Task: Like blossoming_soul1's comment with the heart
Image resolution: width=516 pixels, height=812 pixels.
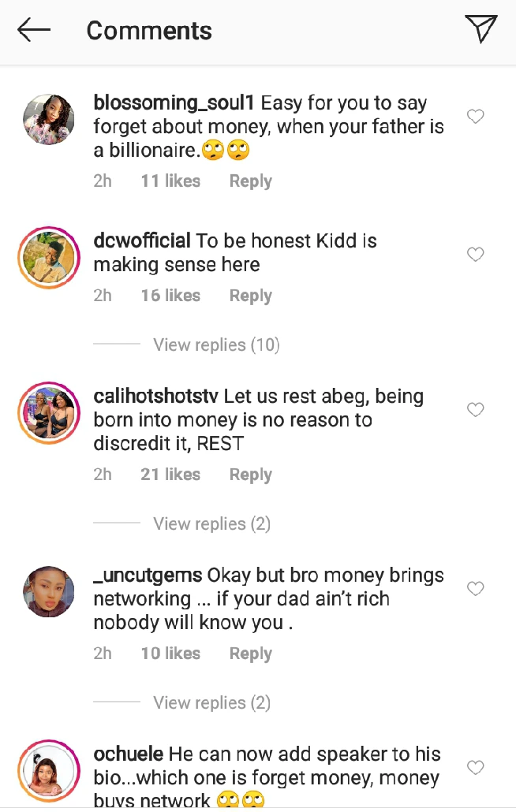Action: (475, 117)
